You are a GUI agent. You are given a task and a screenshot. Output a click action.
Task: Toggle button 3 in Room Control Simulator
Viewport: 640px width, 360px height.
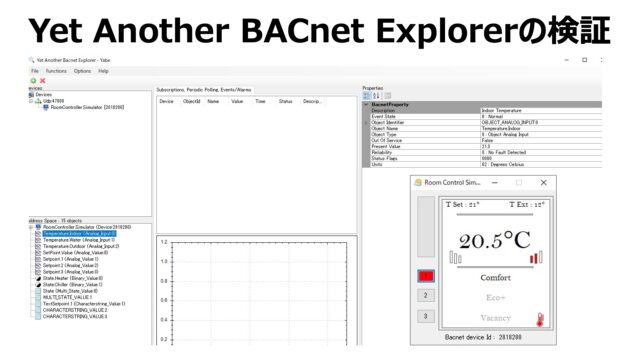click(x=426, y=316)
